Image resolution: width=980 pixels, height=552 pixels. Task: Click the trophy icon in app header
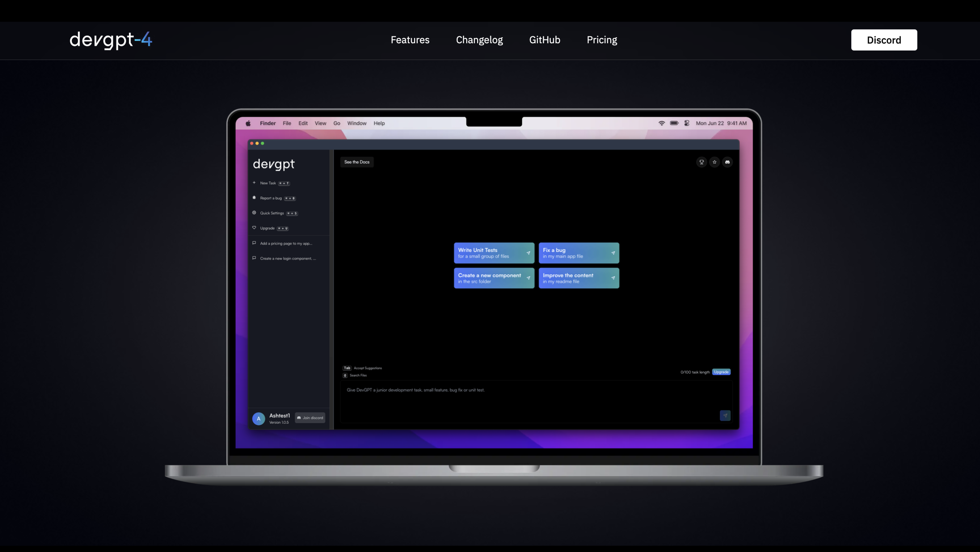coord(702,162)
